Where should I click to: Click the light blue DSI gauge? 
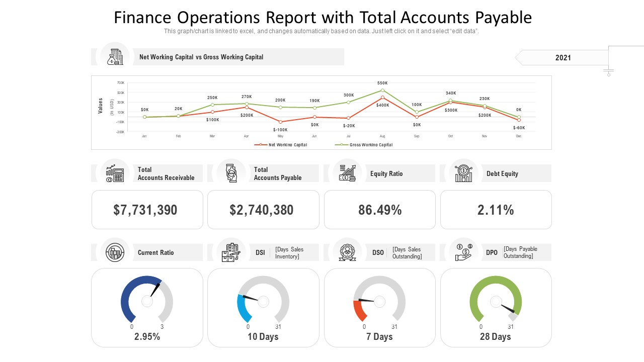[x=263, y=300]
